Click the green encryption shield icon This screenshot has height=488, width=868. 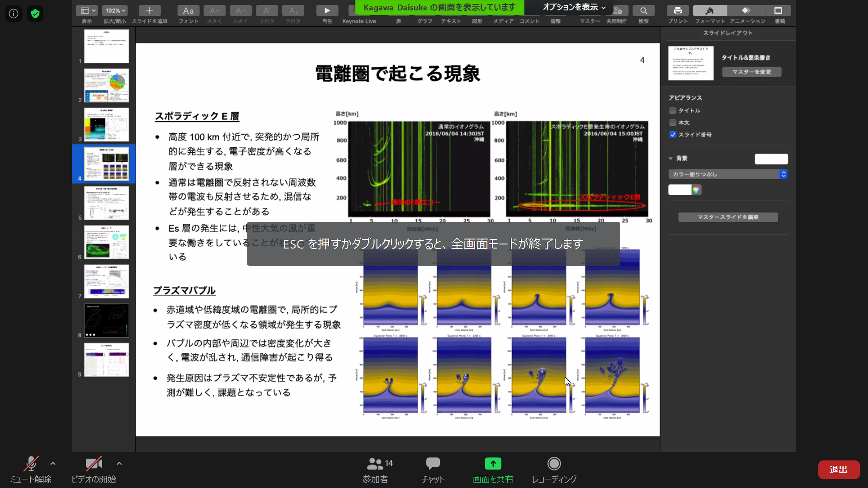pos(35,14)
